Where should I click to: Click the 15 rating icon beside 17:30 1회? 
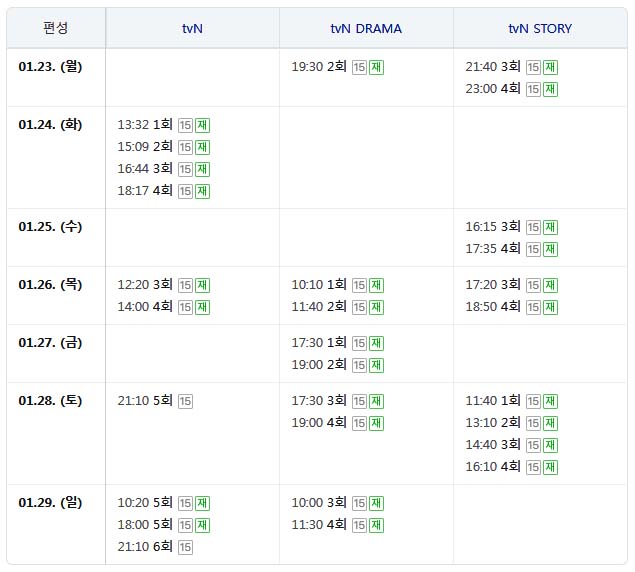pyautogui.click(x=359, y=343)
